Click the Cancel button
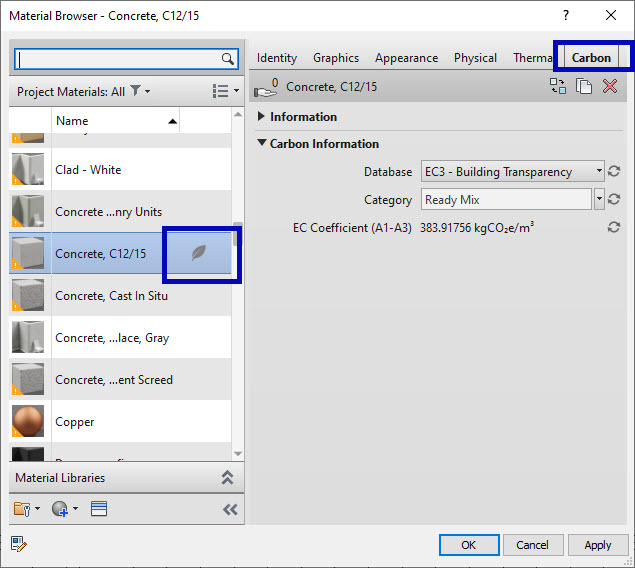The image size is (635, 568). 533,545
